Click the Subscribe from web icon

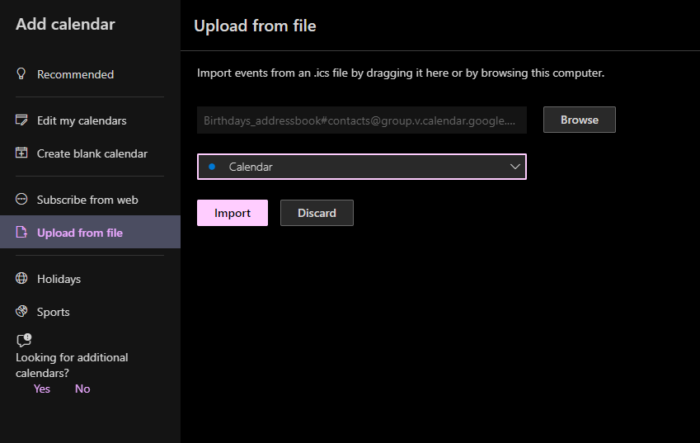(x=21, y=199)
